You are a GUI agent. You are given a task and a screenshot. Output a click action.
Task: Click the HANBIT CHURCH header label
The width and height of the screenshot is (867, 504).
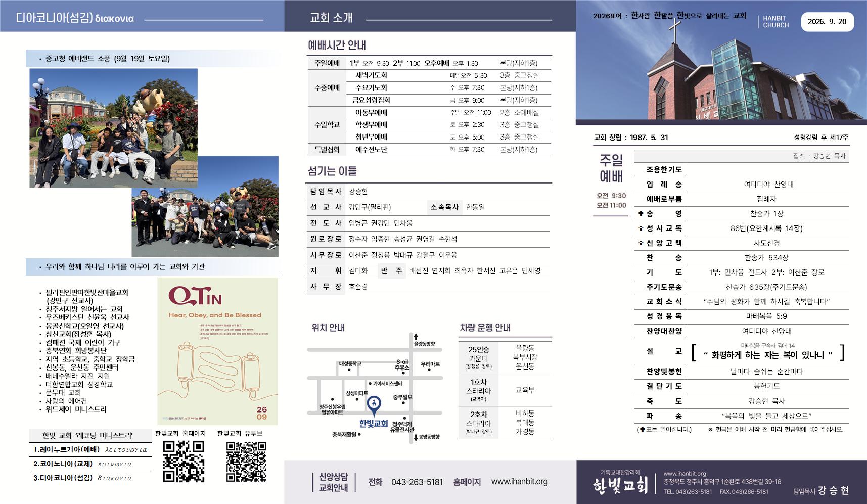tap(775, 22)
